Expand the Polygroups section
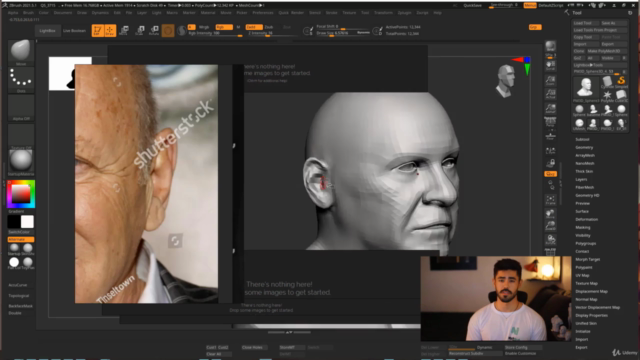Viewport: 640px width, 360px height. pos(586,243)
